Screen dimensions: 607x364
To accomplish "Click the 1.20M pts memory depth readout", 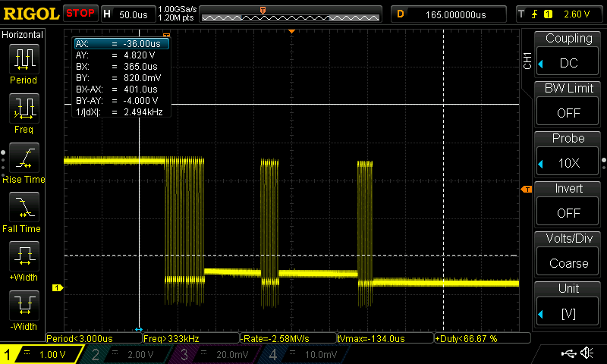I will [176, 17].
